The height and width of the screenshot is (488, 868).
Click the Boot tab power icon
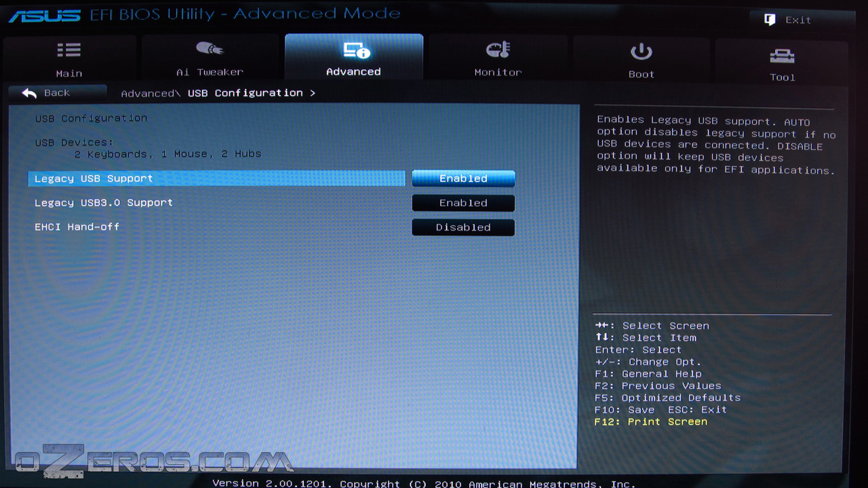pos(642,52)
